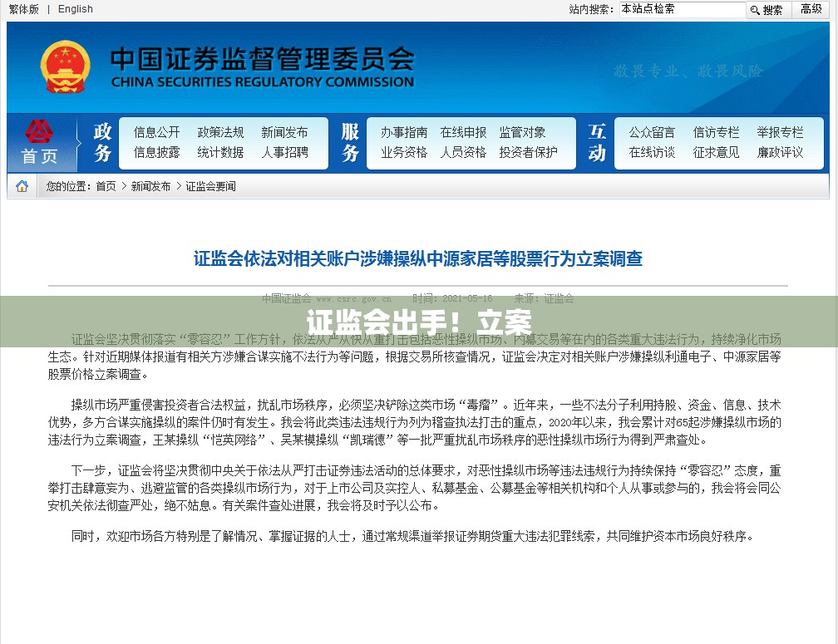The height and width of the screenshot is (644, 838).
Task: Click the 互动 section label
Action: (x=597, y=142)
